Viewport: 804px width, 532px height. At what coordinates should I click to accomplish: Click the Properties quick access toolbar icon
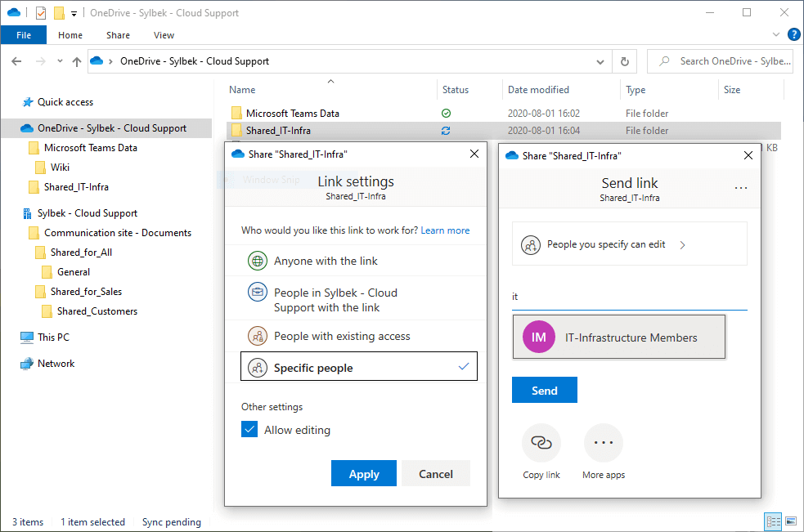click(41, 13)
